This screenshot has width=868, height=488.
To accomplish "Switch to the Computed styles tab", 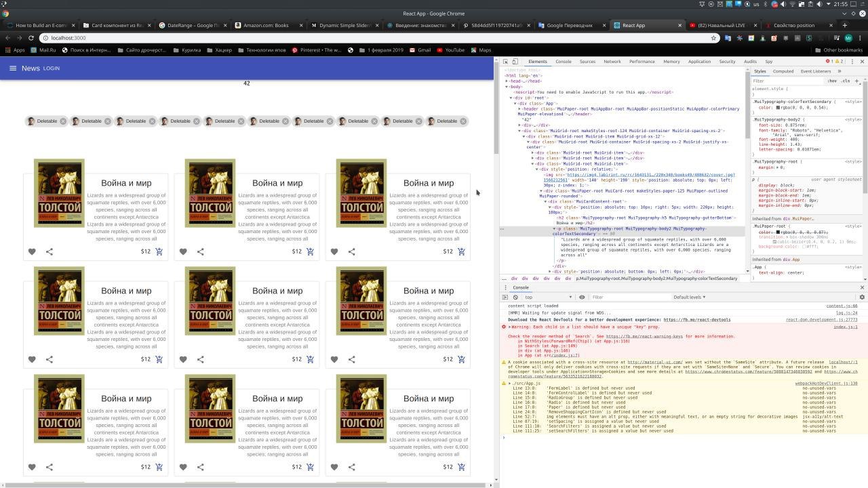I will pos(783,71).
